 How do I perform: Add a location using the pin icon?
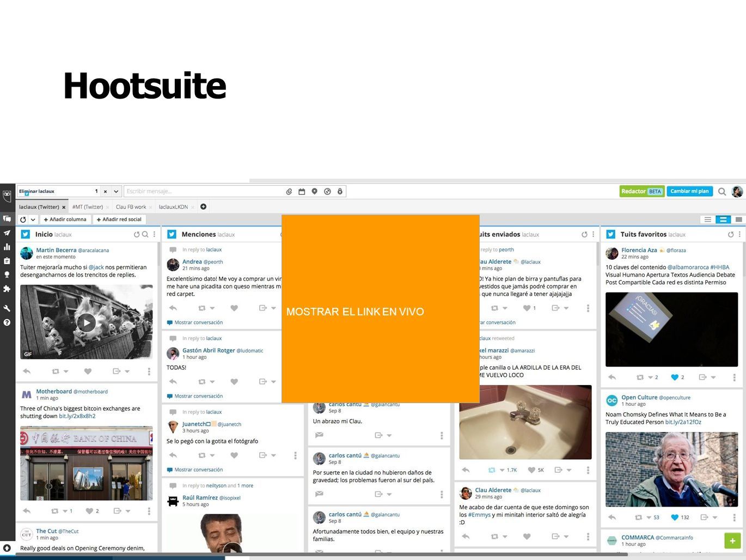314,191
